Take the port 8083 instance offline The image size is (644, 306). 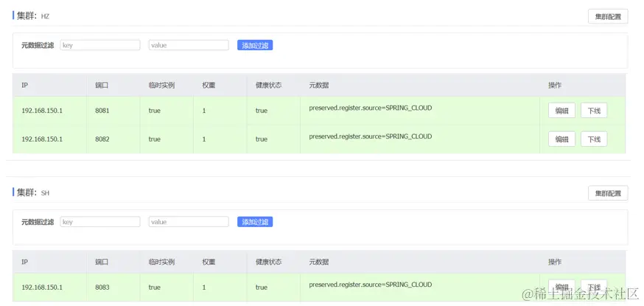(x=594, y=288)
